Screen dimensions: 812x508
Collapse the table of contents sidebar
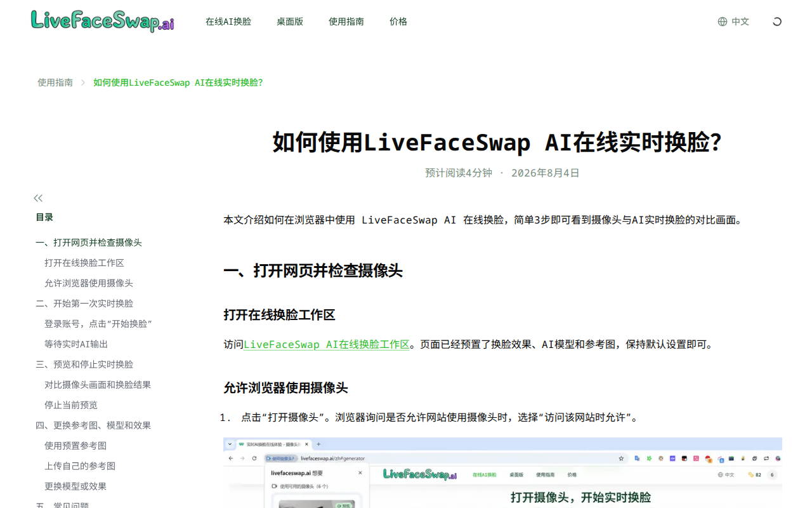pyautogui.click(x=38, y=198)
